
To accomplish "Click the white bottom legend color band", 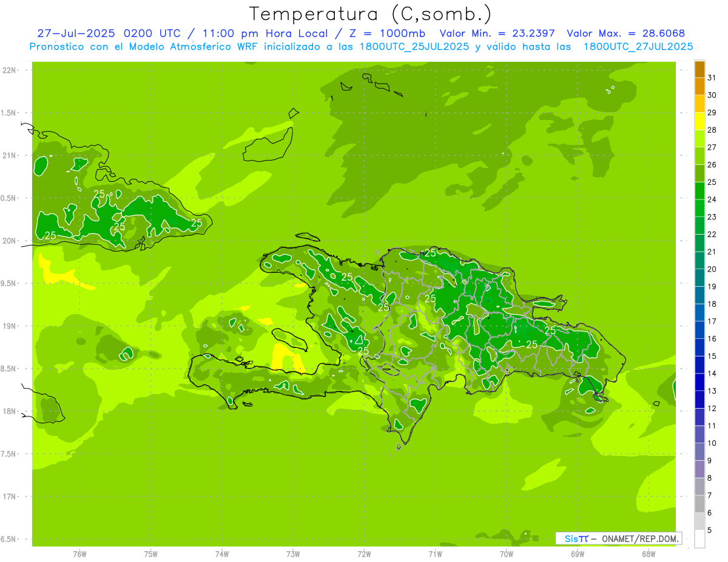I will (x=699, y=539).
